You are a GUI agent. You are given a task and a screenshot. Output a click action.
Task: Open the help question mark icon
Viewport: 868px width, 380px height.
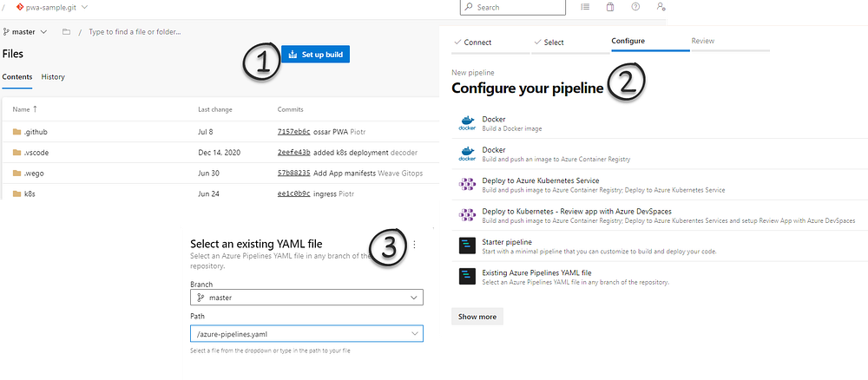coord(635,7)
